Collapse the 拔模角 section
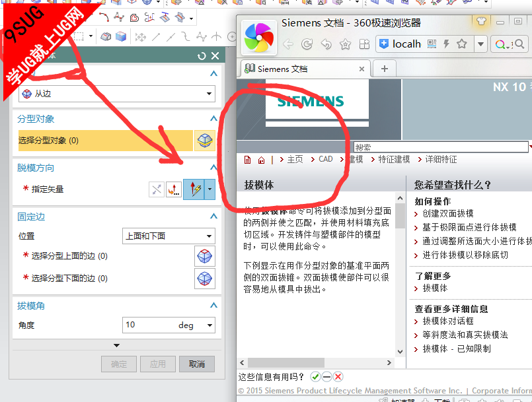532x402 pixels. pyautogui.click(x=213, y=306)
